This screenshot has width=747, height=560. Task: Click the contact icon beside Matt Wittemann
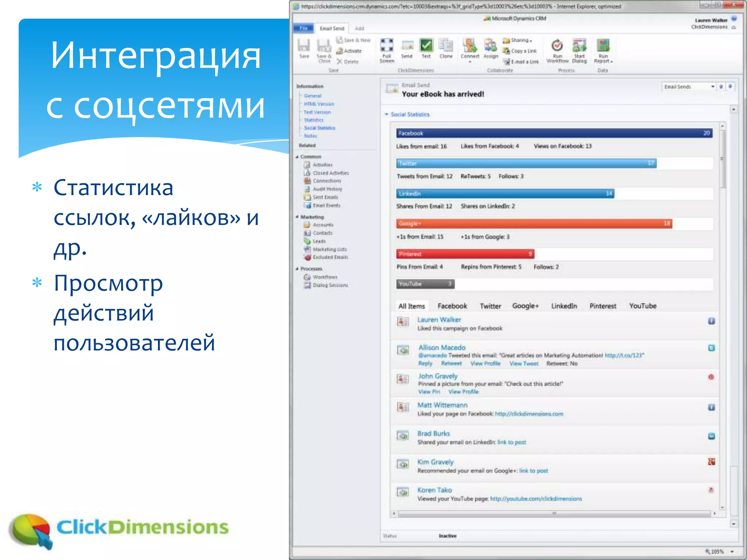tap(403, 407)
